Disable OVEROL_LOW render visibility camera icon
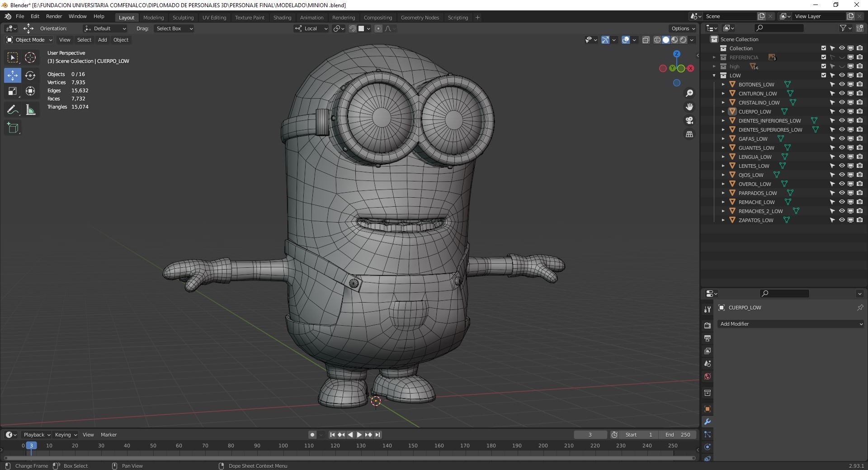This screenshot has height=470, width=868. pyautogui.click(x=859, y=184)
